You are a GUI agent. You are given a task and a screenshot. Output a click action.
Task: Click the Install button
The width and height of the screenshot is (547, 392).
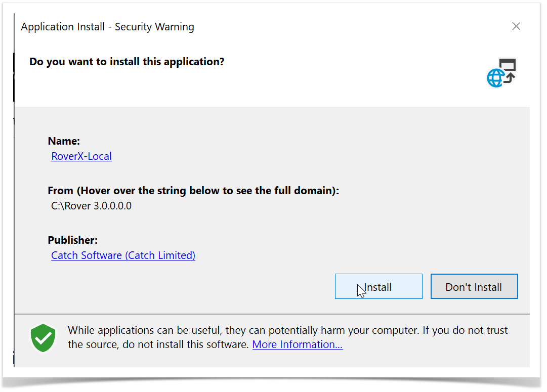click(378, 287)
